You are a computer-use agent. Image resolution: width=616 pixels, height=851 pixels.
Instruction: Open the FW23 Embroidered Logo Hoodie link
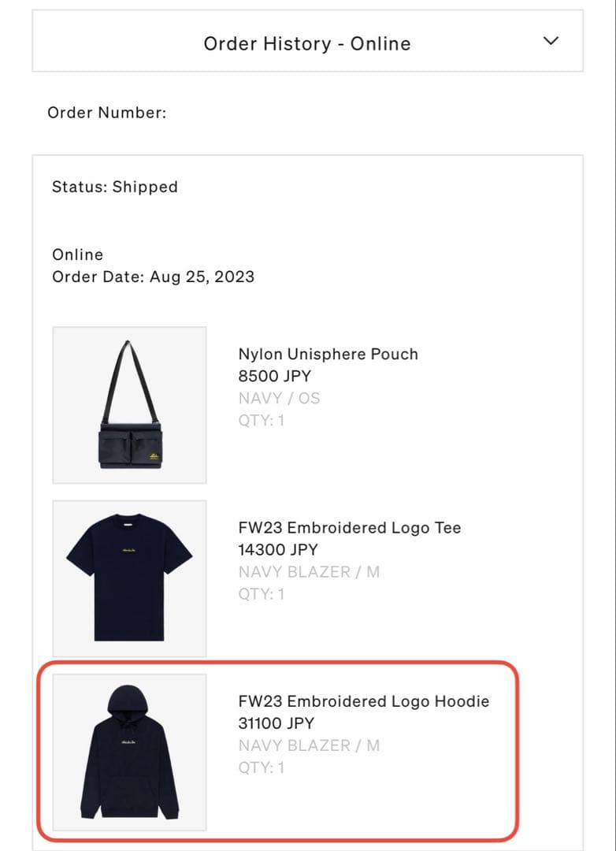363,700
